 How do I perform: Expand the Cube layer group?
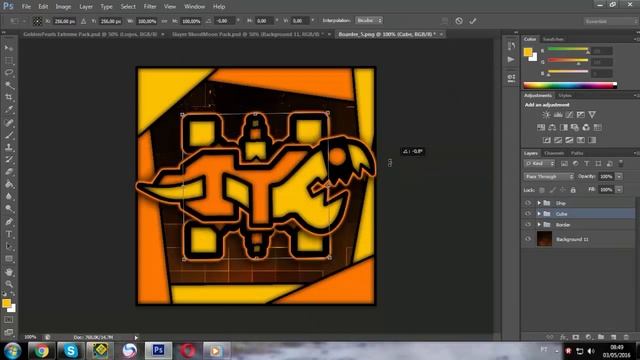coord(539,213)
